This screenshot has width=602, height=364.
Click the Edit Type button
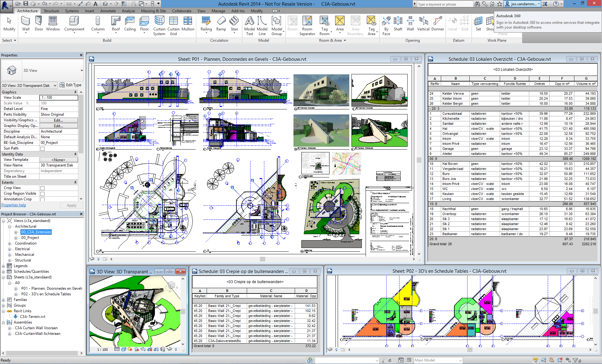point(71,85)
